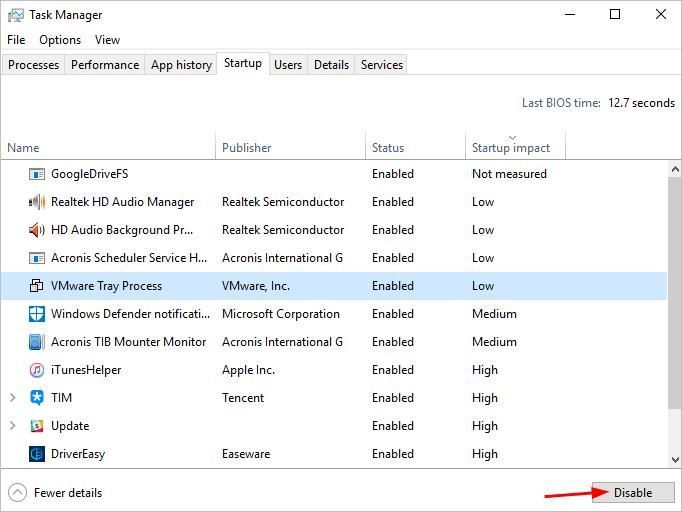This screenshot has height=512, width=682.
Task: Open the View menu
Action: point(107,40)
